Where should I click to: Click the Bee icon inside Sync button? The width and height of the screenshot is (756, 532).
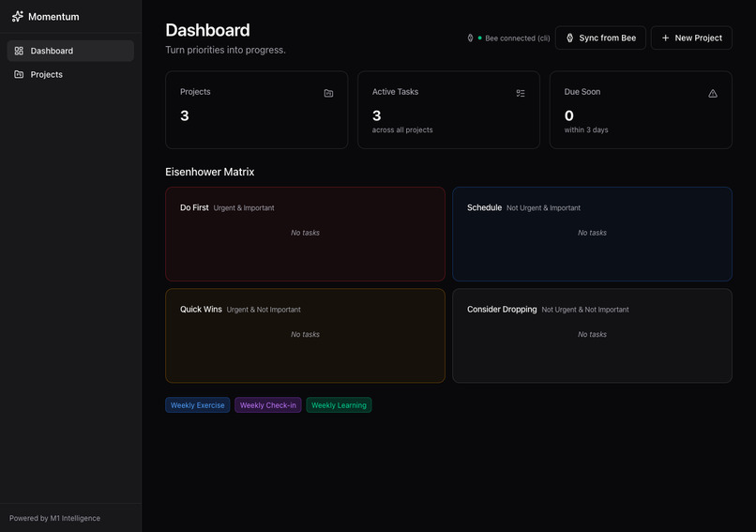pos(569,38)
